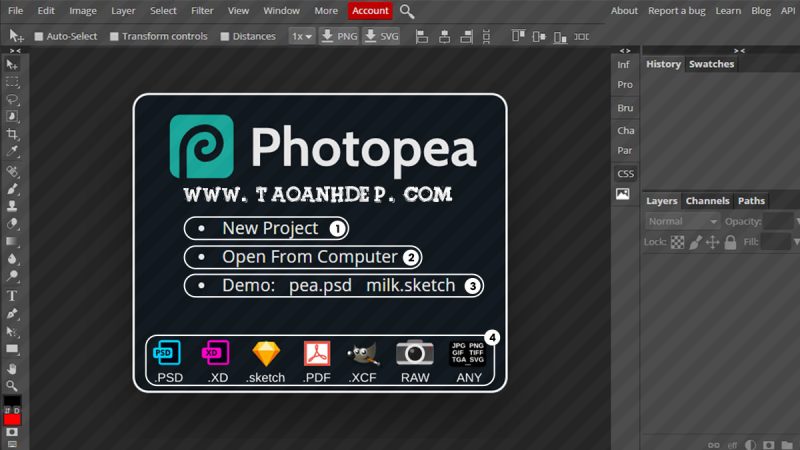Collapse the left toolbox with arrows

[x=15, y=51]
